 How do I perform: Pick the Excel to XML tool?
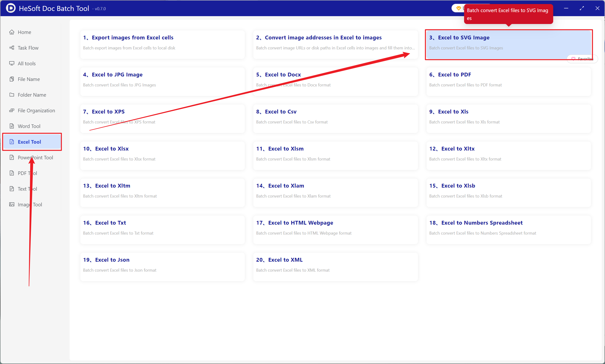[336, 267]
